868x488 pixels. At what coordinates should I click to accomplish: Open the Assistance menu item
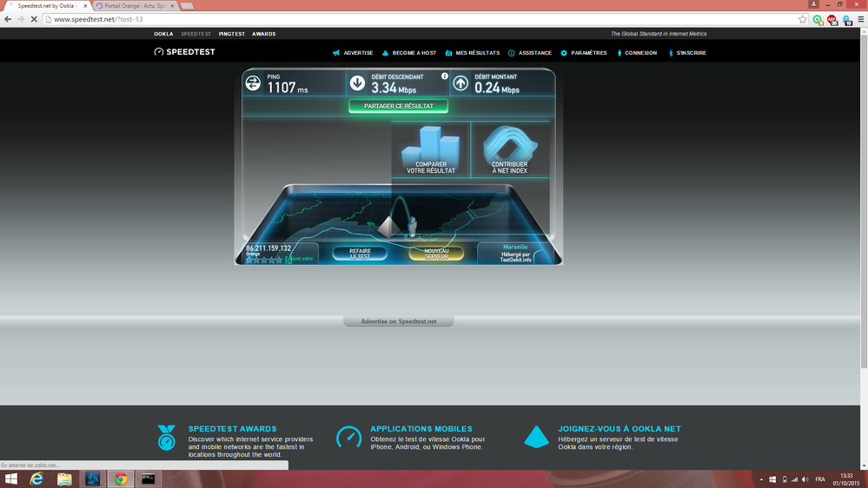coord(534,53)
